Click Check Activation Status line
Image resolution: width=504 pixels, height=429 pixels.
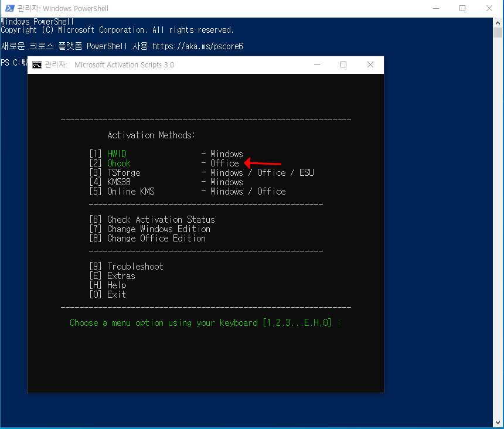click(x=152, y=219)
